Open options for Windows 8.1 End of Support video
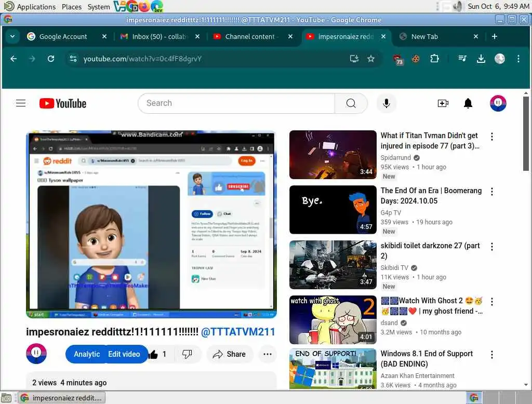 (491, 355)
